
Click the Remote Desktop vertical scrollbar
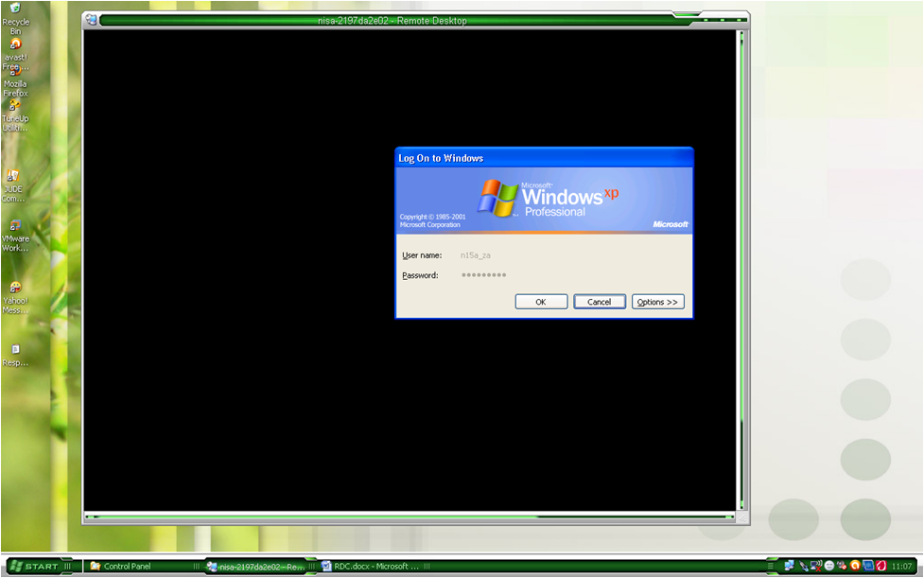(741, 270)
